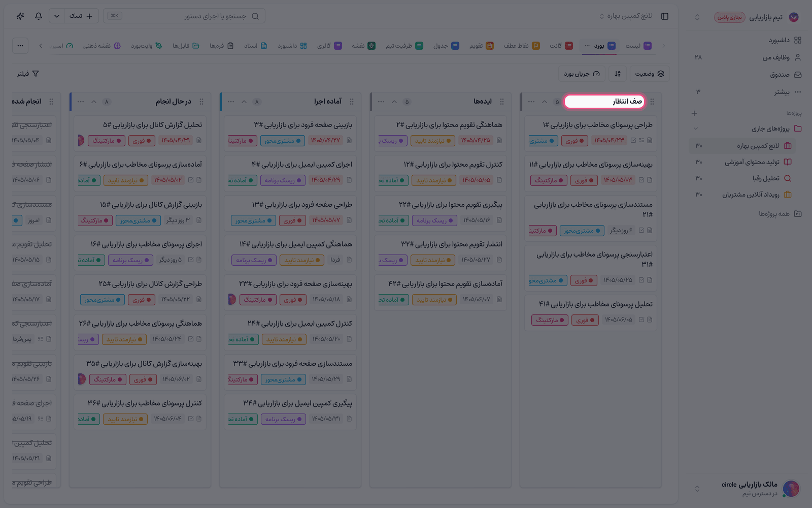Open the «نقشه» view tab
The image size is (812, 508).
[363, 46]
